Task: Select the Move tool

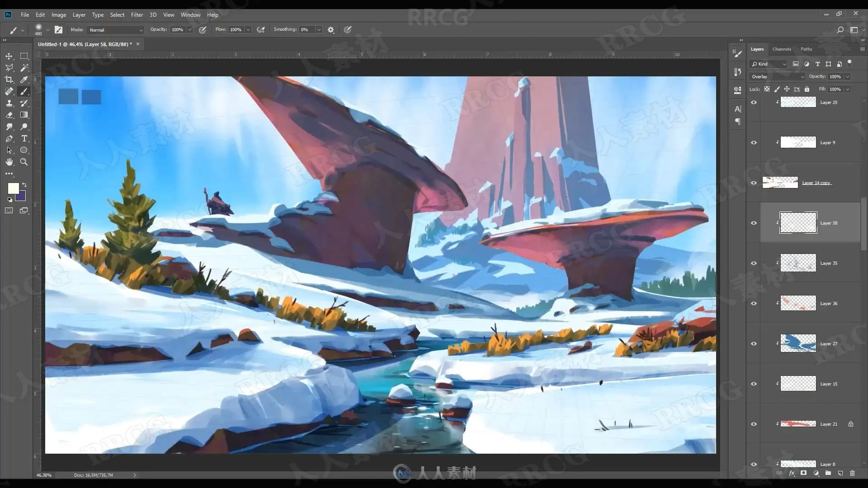Action: point(9,56)
